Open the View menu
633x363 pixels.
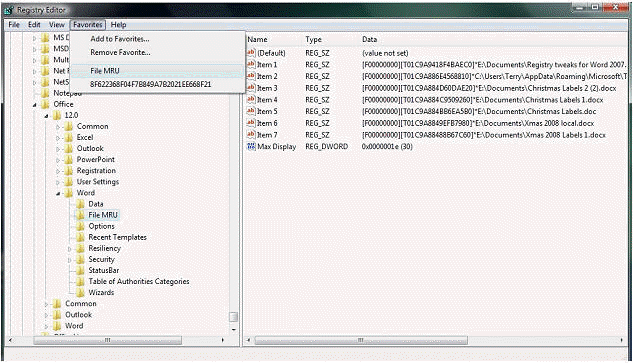[x=57, y=25]
